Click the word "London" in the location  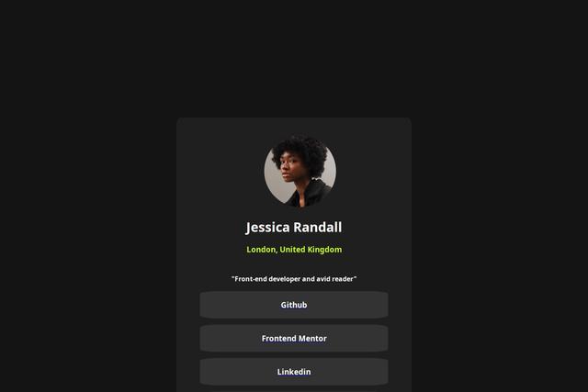tap(262, 250)
